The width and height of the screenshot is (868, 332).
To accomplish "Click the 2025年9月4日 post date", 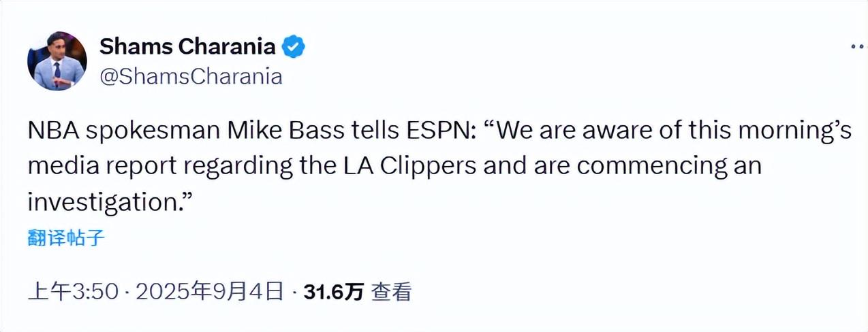I will (x=209, y=293).
